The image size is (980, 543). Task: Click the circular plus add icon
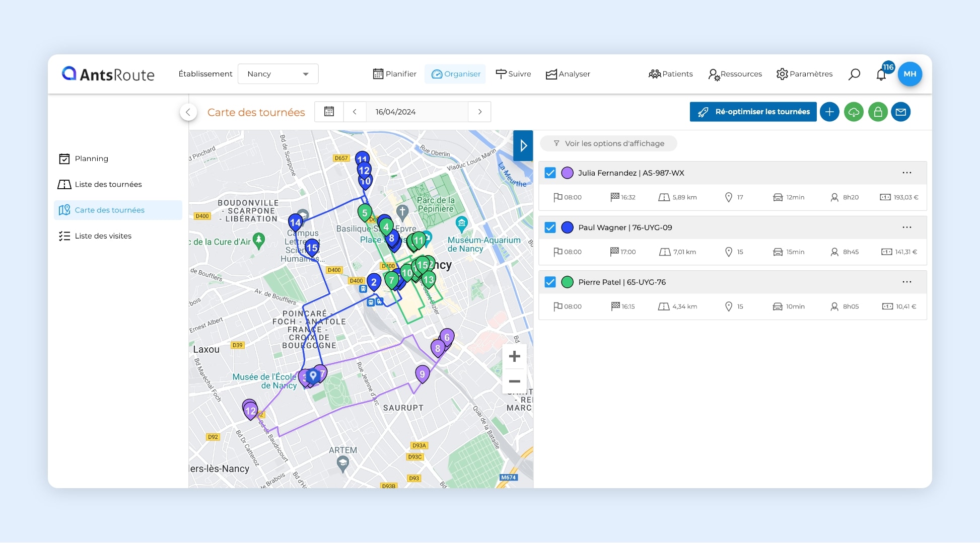coord(829,112)
